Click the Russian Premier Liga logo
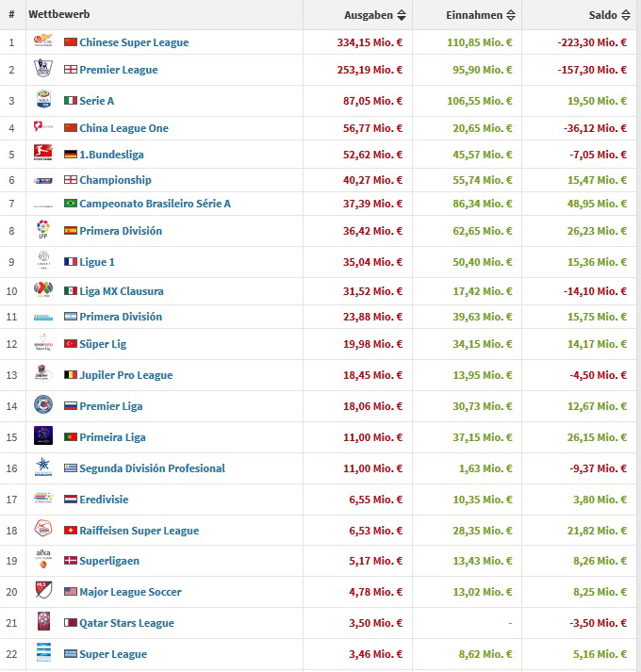 tap(43, 405)
